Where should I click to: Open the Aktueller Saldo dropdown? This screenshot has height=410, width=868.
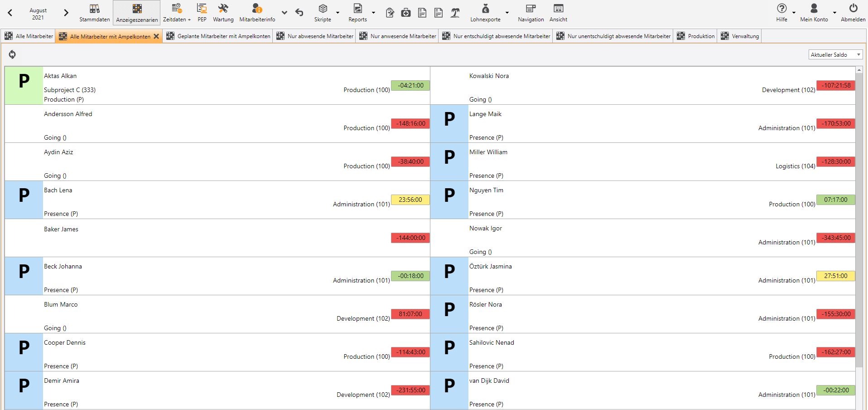coord(835,55)
